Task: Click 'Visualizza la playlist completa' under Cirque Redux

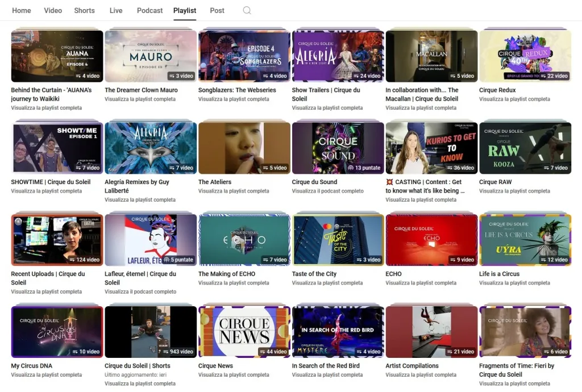Action: (x=514, y=99)
